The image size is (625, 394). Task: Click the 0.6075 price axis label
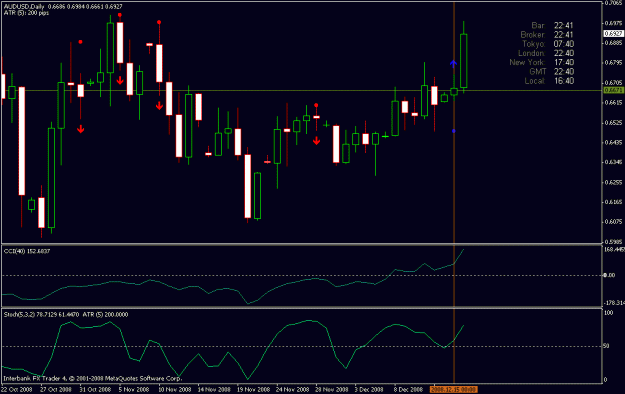[x=614, y=221]
